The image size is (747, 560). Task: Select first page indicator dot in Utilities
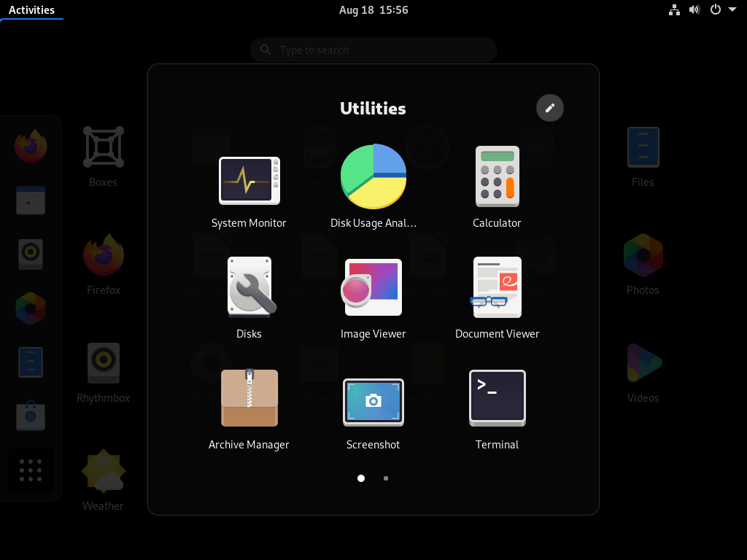(361, 478)
